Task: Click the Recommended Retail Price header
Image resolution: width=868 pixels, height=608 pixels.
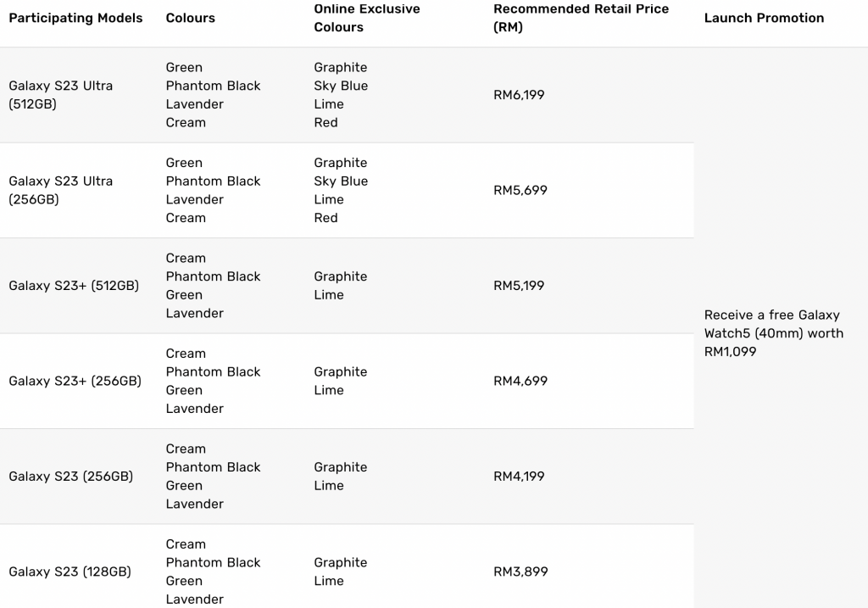Action: coord(581,19)
